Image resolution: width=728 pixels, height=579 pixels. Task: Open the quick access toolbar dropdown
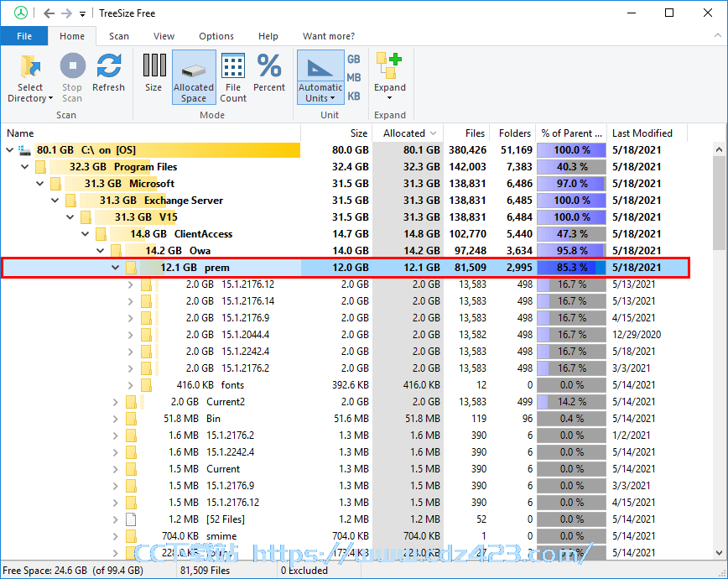coord(82,14)
